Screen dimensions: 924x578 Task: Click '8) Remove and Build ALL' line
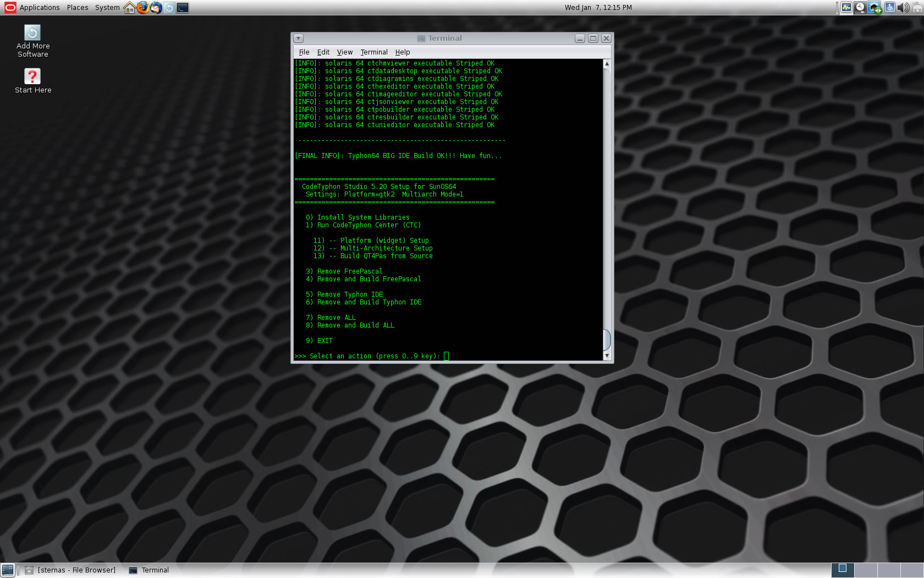pos(350,325)
